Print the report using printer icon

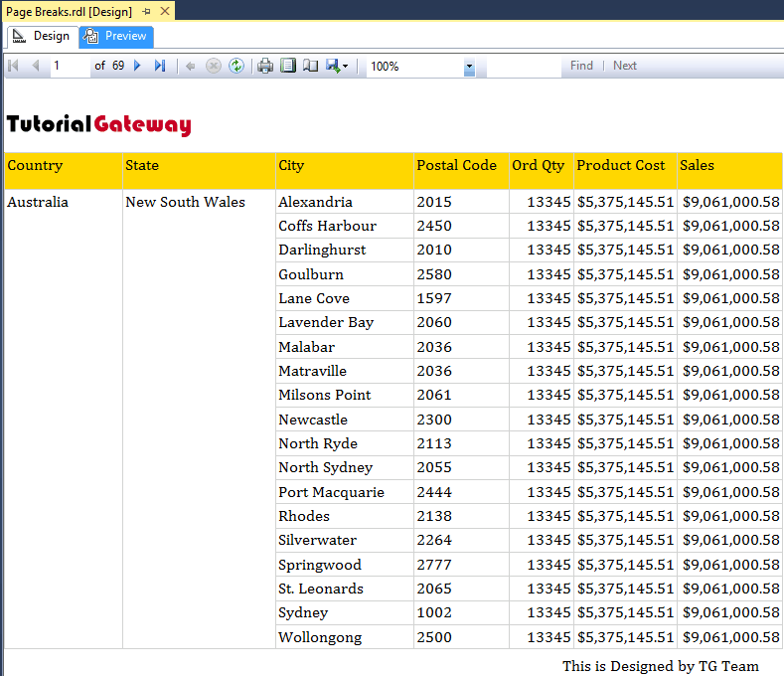[x=265, y=66]
